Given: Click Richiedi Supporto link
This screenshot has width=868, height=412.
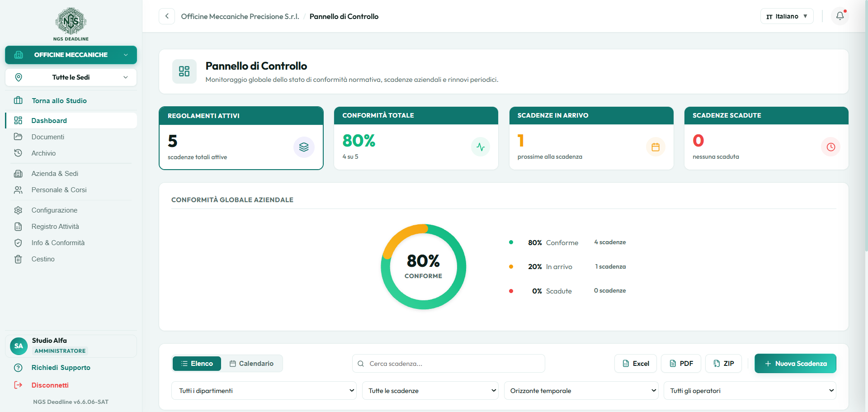Looking at the screenshot, I should coord(61,368).
